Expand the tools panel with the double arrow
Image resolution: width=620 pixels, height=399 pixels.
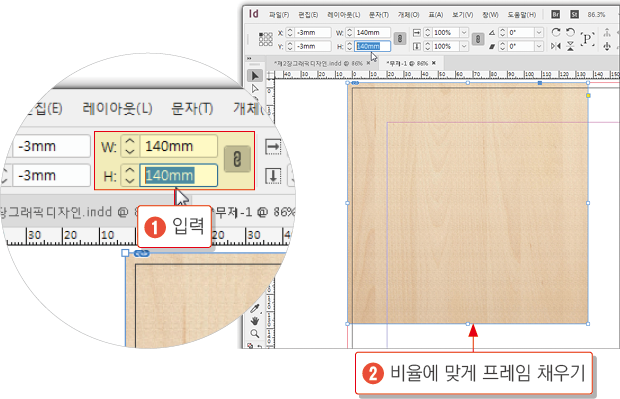[x=249, y=59]
